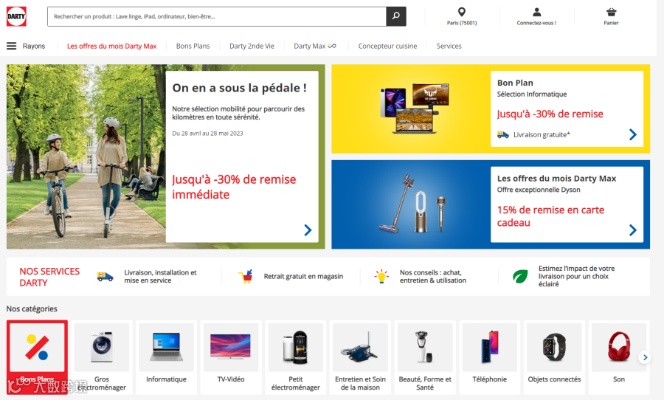
Task: Click the delivery truck services icon
Action: (x=105, y=276)
